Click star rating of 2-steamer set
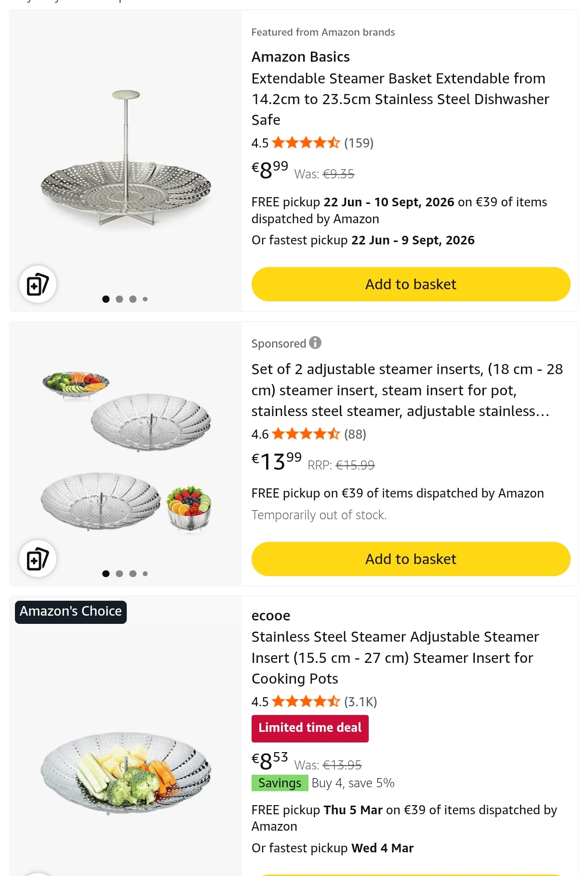 (x=306, y=434)
